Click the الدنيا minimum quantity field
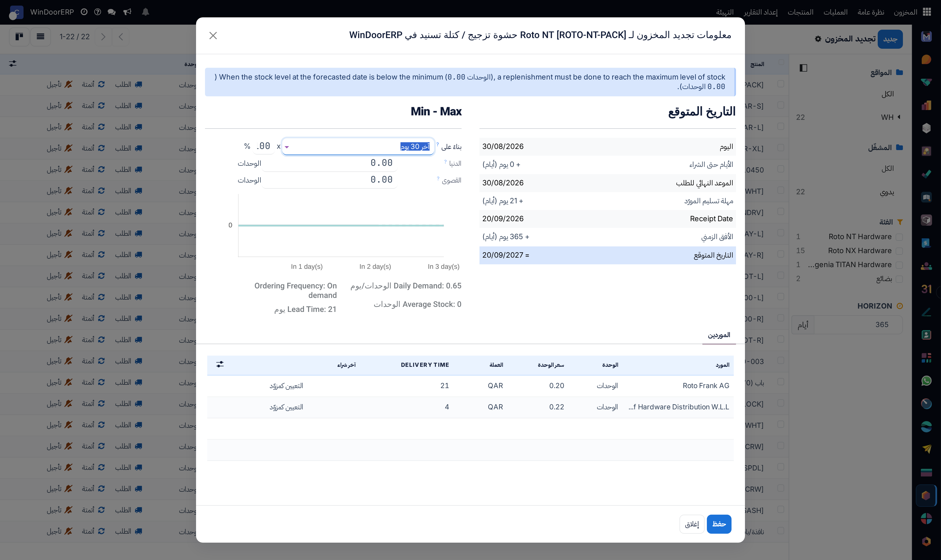Screen dimensions: 941x560 pyautogui.click(x=329, y=163)
